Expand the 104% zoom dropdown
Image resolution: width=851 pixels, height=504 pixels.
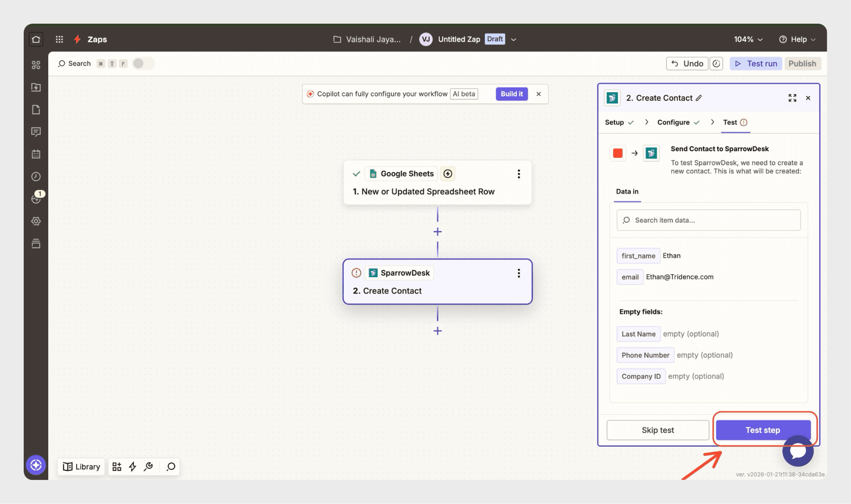[748, 39]
